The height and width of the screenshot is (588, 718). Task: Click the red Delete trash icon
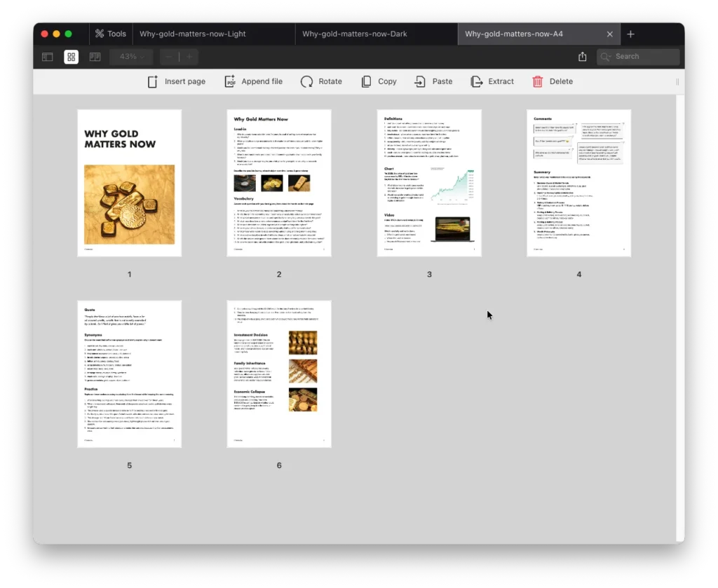point(538,81)
